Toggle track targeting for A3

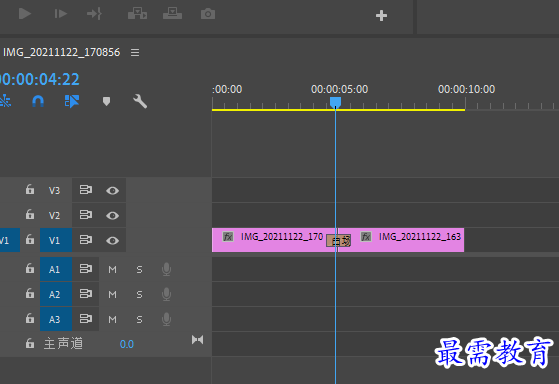click(x=56, y=319)
